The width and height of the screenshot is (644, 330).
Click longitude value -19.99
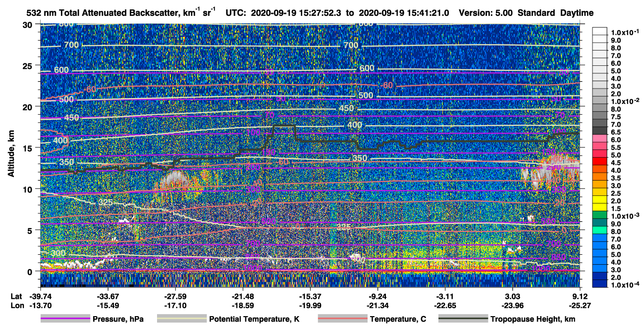click(x=310, y=305)
